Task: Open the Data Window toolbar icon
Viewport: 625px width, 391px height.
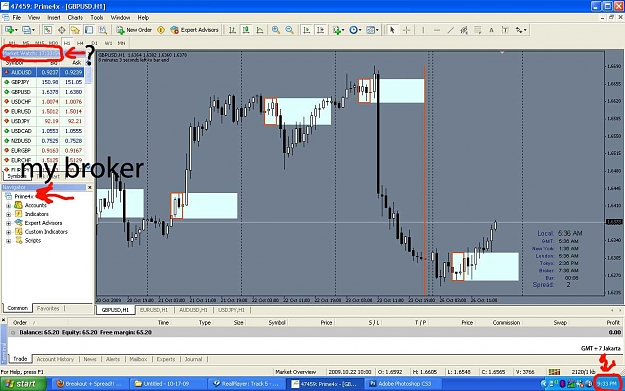Action: pos(62,30)
